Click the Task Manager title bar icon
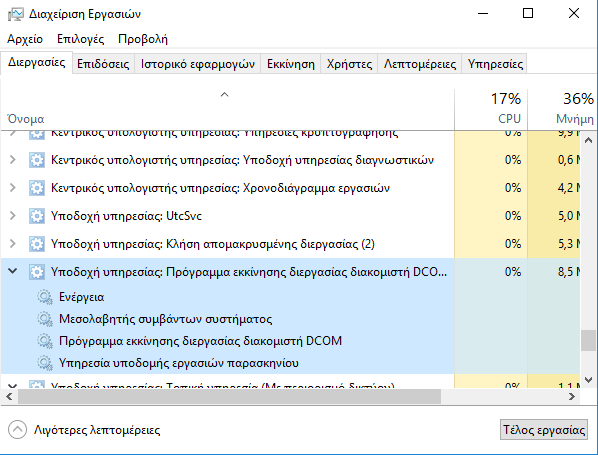 (15, 14)
